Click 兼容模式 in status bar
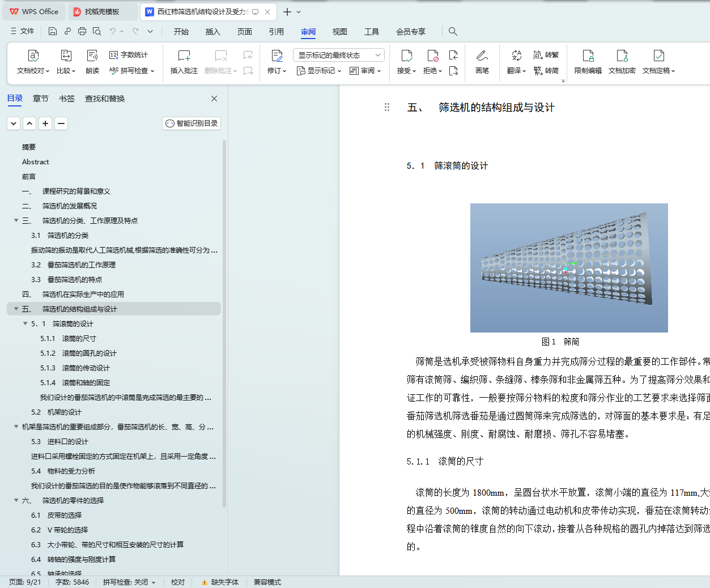 pos(267,582)
